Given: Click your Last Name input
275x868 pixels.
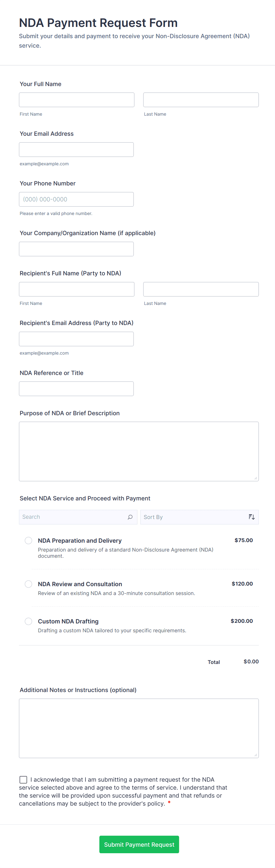Looking at the screenshot, I should (201, 100).
